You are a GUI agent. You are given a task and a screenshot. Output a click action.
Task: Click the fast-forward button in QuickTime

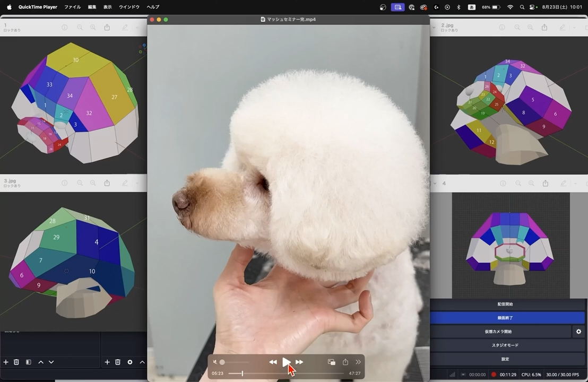[299, 362]
